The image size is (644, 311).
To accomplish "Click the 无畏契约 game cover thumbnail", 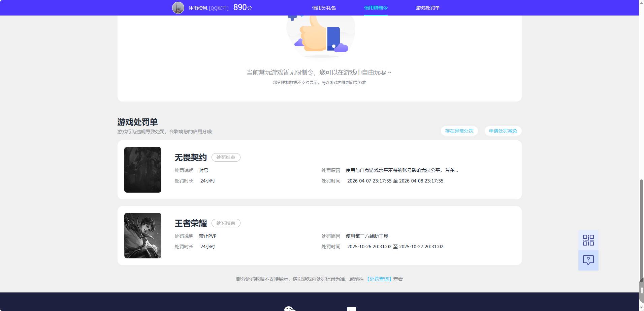I will (x=143, y=170).
